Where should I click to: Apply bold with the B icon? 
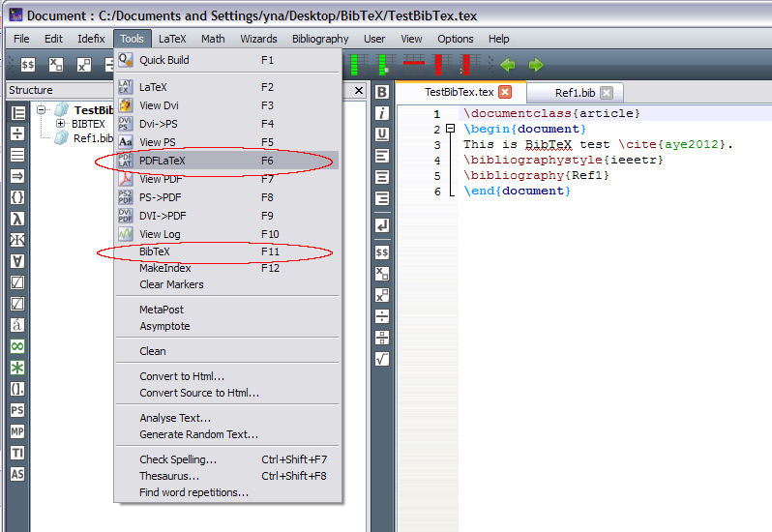(x=382, y=92)
